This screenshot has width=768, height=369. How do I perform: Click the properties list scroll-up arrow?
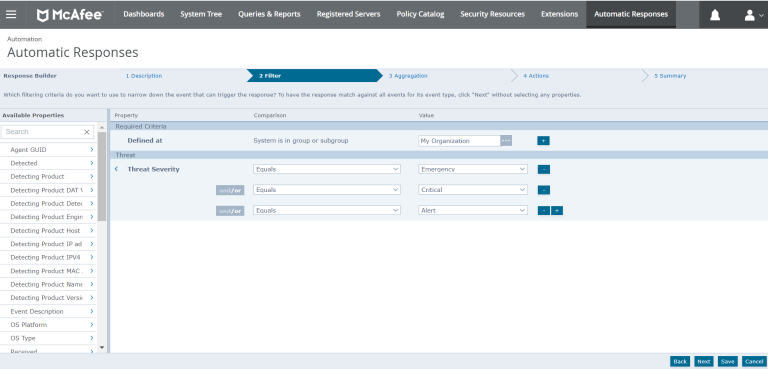pyautogui.click(x=102, y=127)
